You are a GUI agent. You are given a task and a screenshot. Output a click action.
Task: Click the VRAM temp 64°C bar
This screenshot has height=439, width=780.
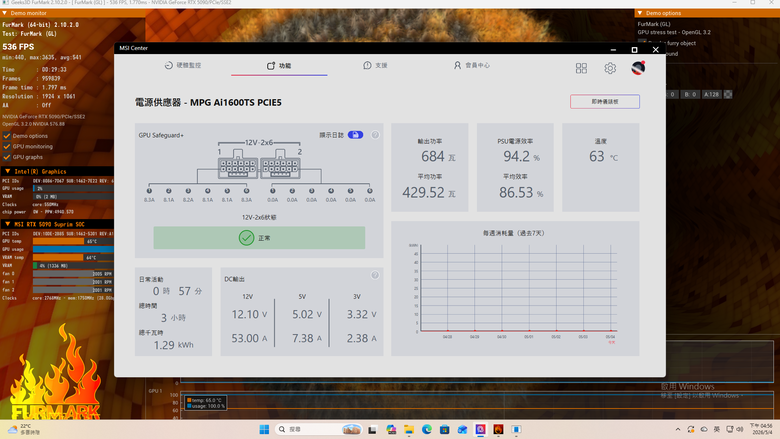coord(73,258)
